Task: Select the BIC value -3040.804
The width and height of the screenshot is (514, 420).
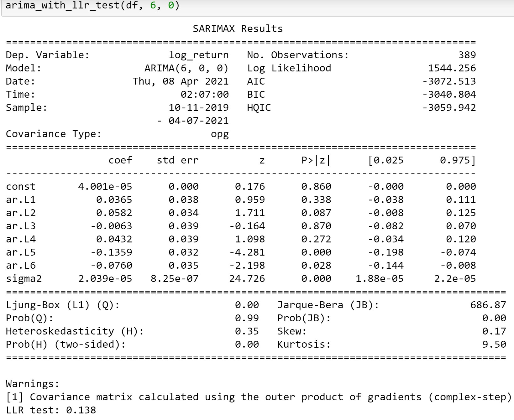Action: coord(449,95)
